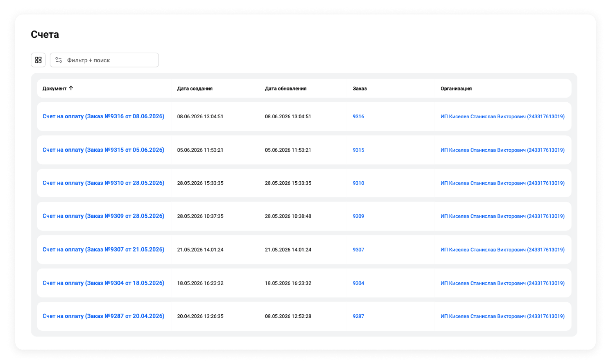Screen dimensions: 611x364
Task: Open the invoice for Заказ №9309 от 28.05.2026
Action: click(103, 216)
